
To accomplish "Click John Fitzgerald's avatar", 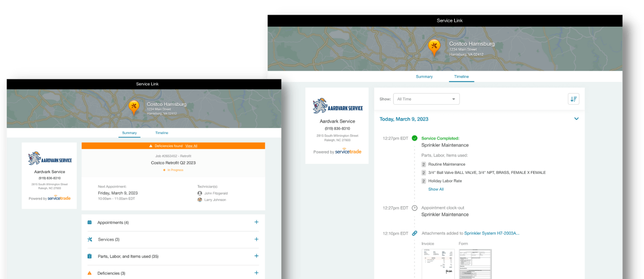I will (x=200, y=193).
